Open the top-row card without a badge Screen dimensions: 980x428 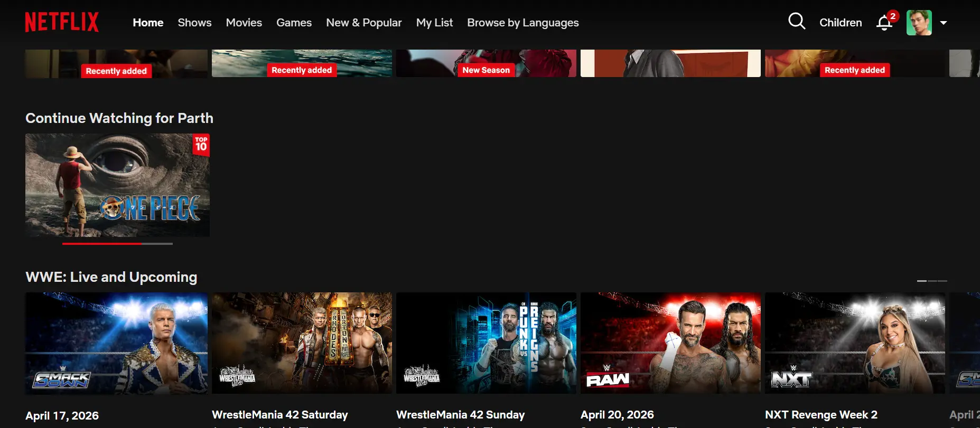[670, 63]
